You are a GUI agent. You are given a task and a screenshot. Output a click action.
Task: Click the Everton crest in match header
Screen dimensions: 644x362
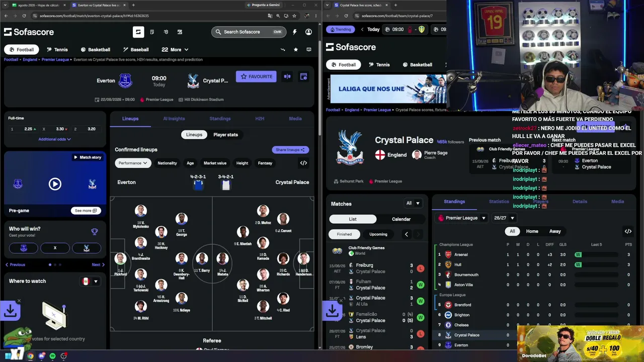[x=125, y=80]
